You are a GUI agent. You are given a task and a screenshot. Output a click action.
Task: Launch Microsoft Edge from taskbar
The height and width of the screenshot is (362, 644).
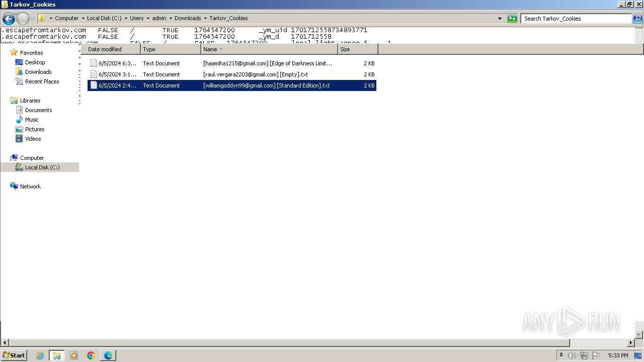point(108,355)
